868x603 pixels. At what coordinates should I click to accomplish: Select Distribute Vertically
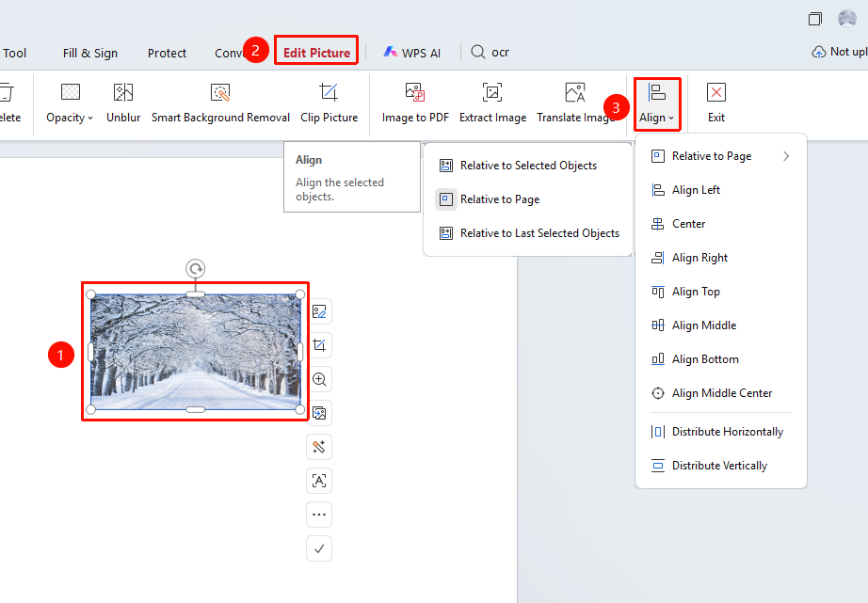coord(721,466)
